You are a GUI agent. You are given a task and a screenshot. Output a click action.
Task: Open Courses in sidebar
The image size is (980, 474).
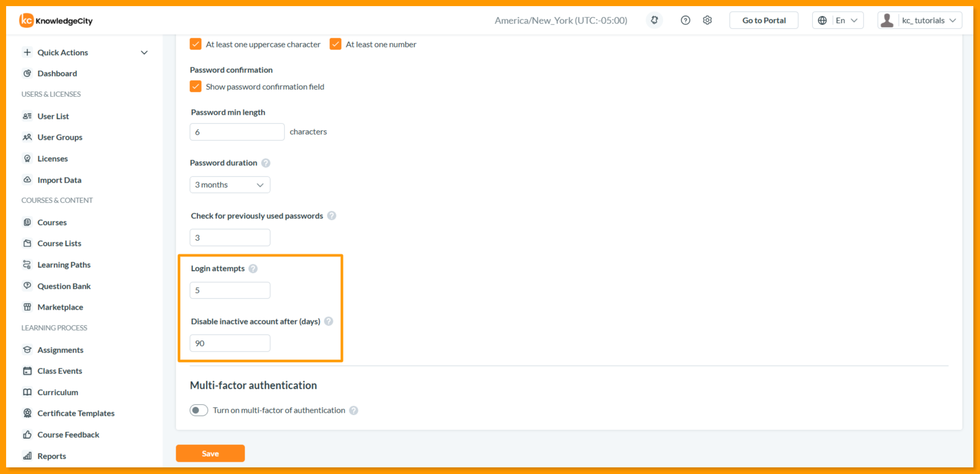coord(52,222)
